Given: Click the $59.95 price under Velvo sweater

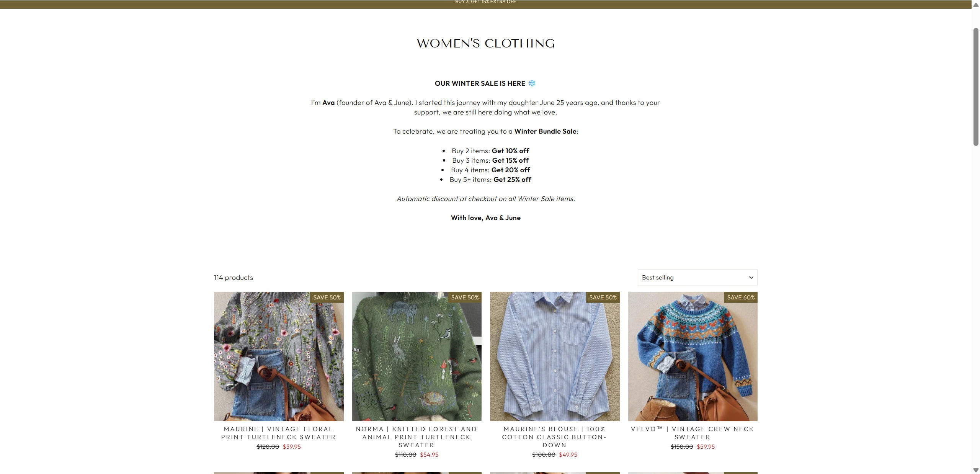Looking at the screenshot, I should 706,447.
